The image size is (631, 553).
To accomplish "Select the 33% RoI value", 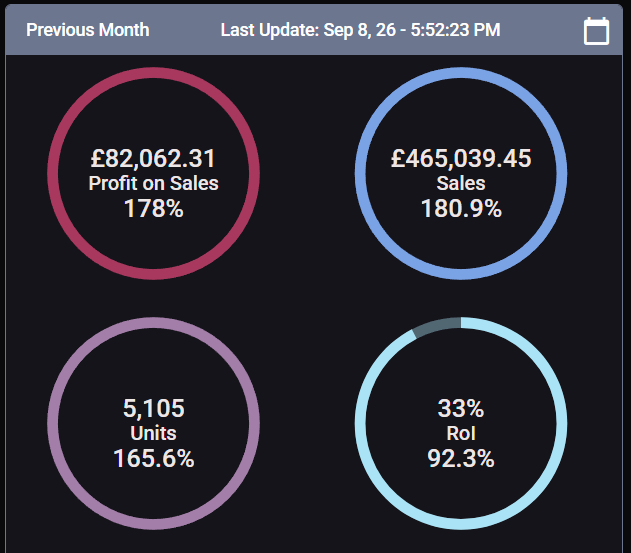I will (x=461, y=408).
